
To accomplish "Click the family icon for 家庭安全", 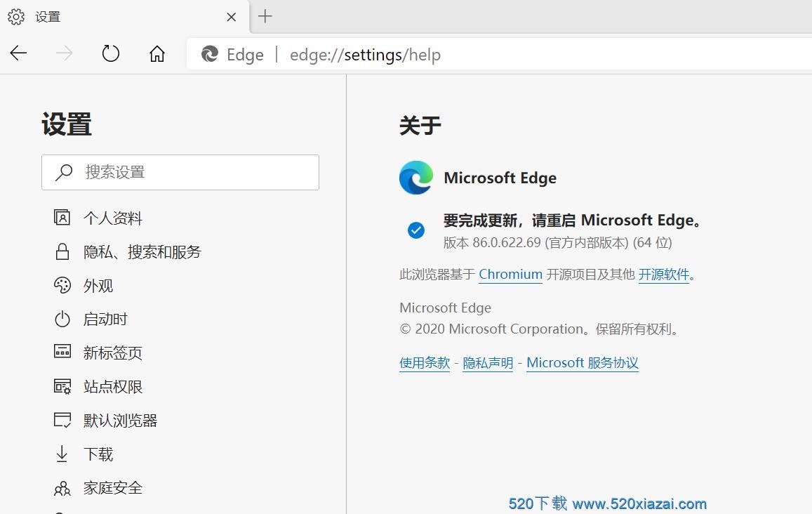I will tap(62, 488).
